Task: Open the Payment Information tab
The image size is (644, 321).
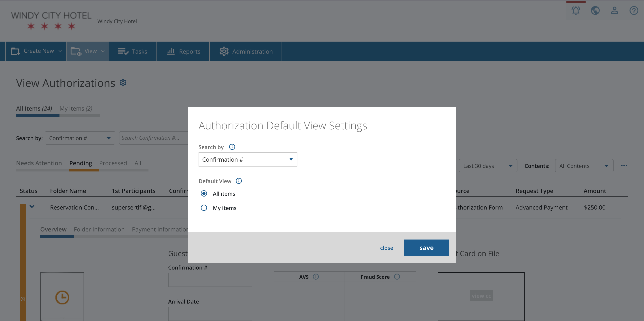Action: coord(160,229)
